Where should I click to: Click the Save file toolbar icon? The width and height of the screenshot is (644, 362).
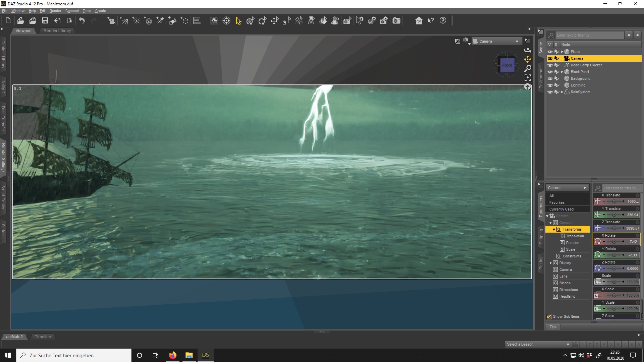(45, 21)
